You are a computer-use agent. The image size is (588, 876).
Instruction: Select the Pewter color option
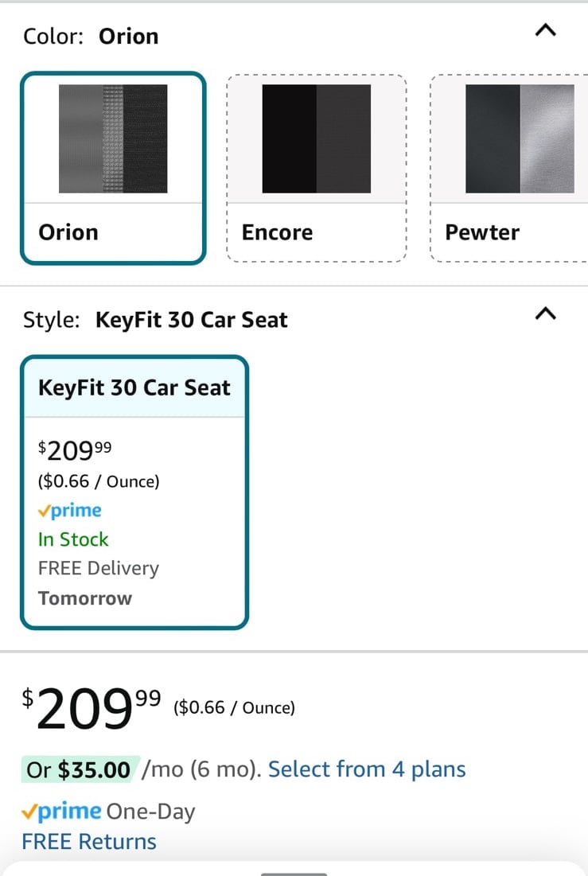click(x=509, y=168)
